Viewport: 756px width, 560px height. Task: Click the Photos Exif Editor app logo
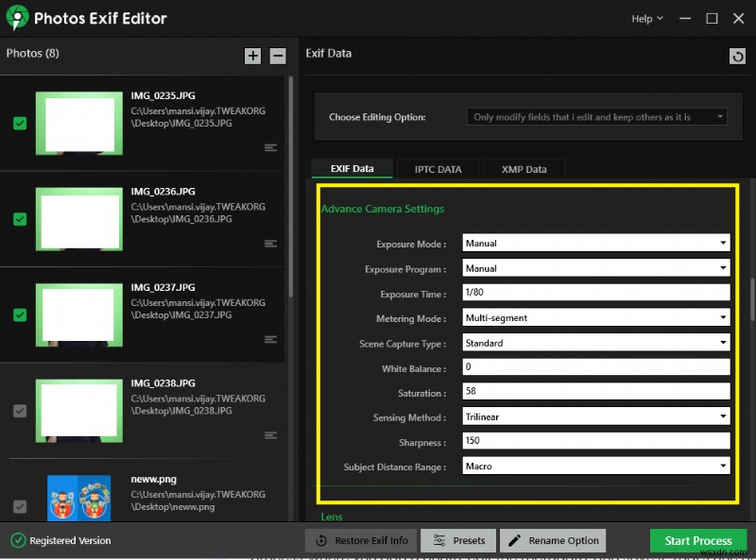tap(18, 18)
